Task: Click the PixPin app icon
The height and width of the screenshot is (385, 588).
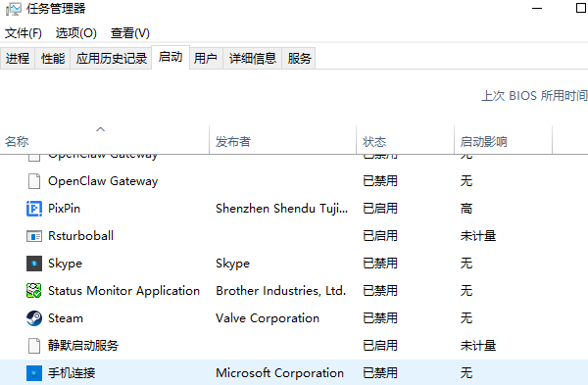Action: [x=34, y=209]
